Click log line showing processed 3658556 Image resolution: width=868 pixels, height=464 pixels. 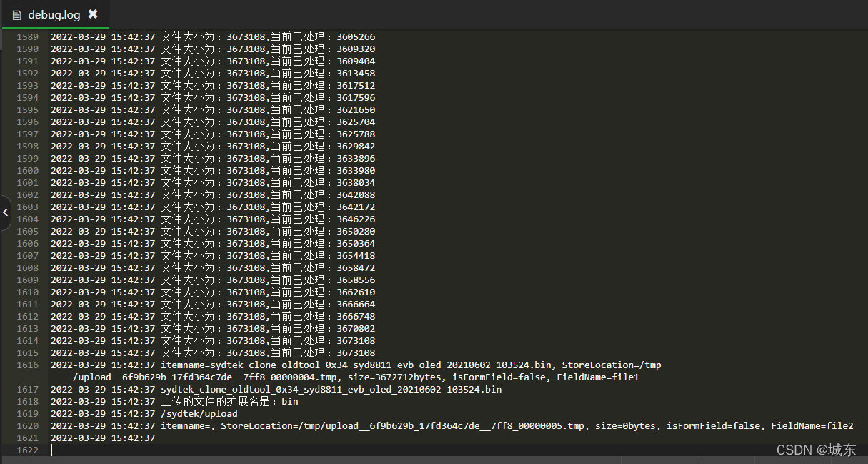point(213,280)
